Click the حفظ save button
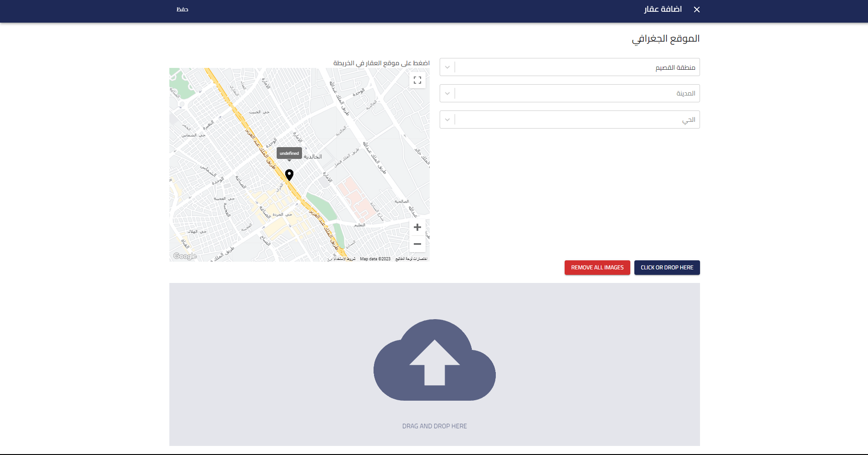 tap(182, 10)
